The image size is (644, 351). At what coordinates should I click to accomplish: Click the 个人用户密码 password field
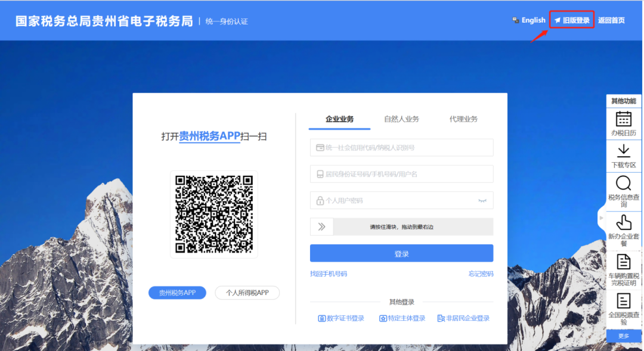(x=402, y=200)
